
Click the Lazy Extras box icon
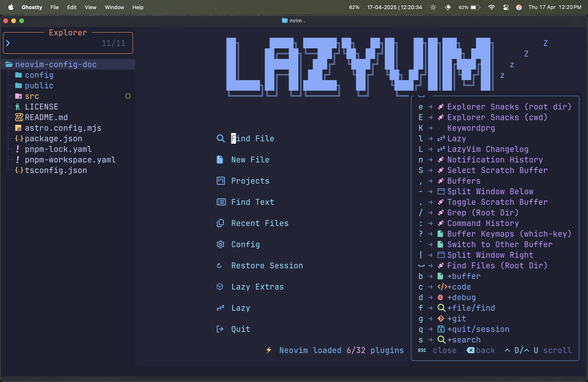pos(220,287)
